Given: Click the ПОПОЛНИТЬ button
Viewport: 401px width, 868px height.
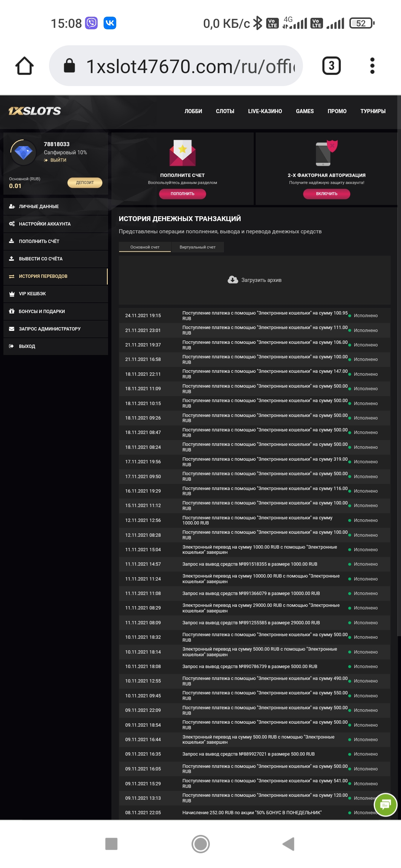Looking at the screenshot, I should 183,194.
